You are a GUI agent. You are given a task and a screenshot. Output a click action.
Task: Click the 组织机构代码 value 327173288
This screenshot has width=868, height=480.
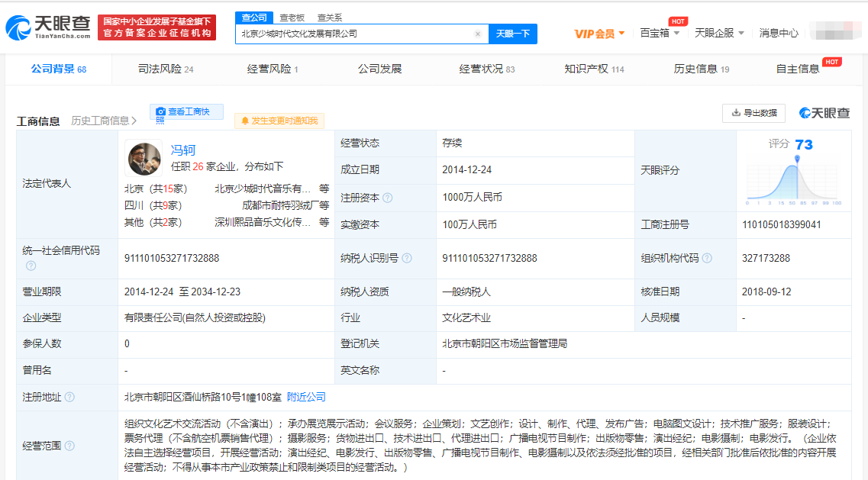coord(766,258)
